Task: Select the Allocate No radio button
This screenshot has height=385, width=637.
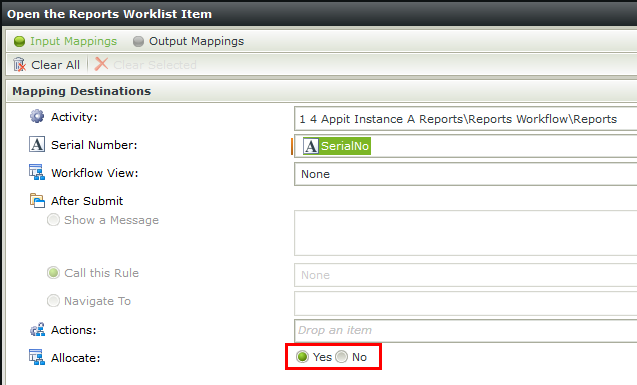Action: pyautogui.click(x=342, y=357)
